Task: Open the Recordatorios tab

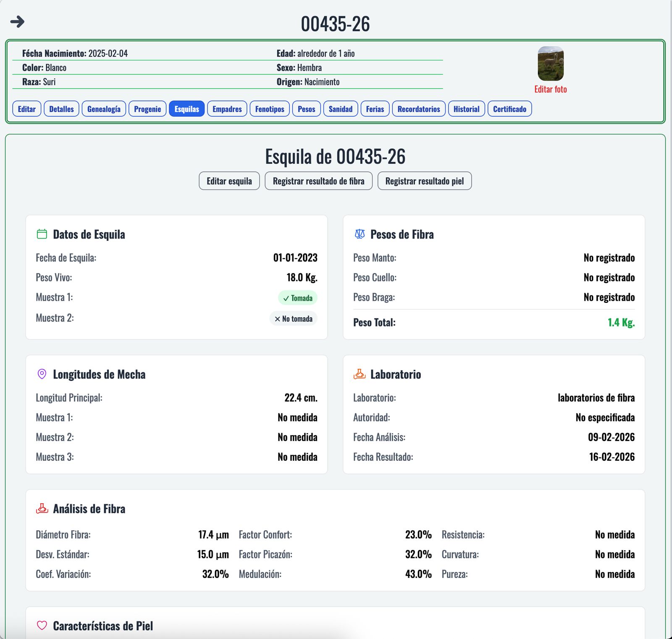Action: coord(418,109)
